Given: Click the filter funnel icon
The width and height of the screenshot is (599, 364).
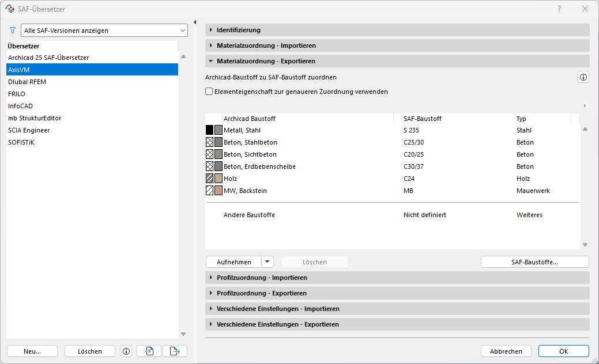Looking at the screenshot, I should (x=13, y=30).
